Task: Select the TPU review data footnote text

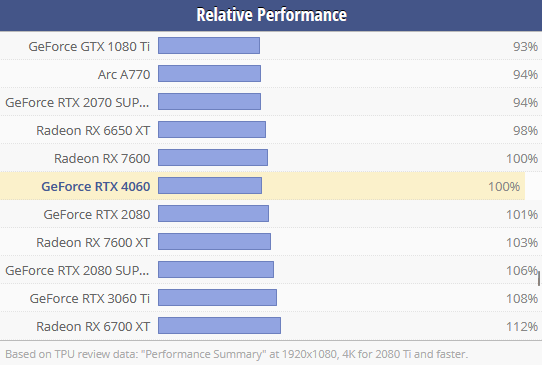Action: coord(236,354)
